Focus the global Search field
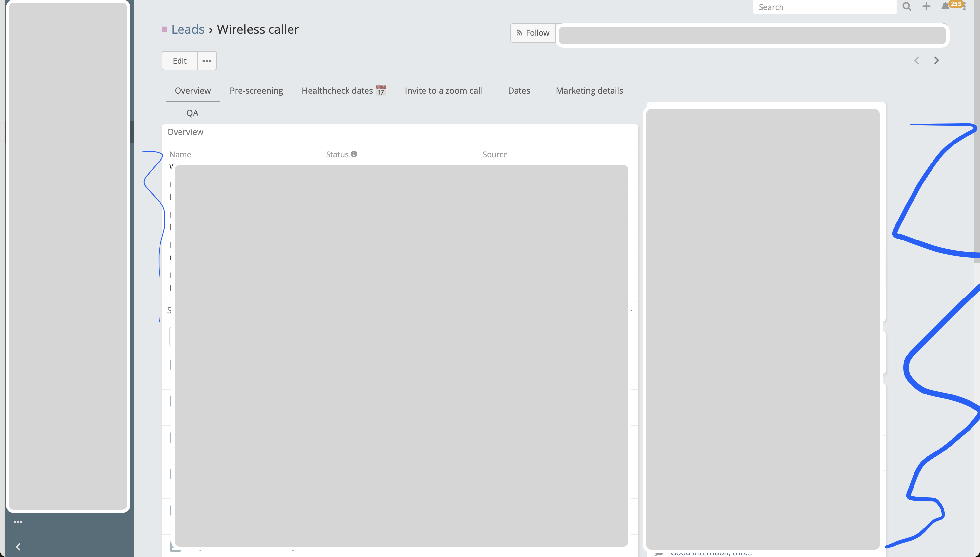Image resolution: width=980 pixels, height=557 pixels. [824, 7]
